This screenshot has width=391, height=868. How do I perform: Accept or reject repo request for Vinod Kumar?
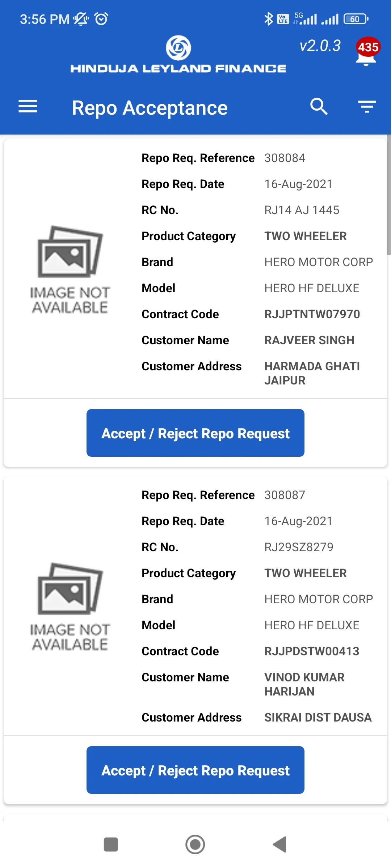click(x=195, y=770)
